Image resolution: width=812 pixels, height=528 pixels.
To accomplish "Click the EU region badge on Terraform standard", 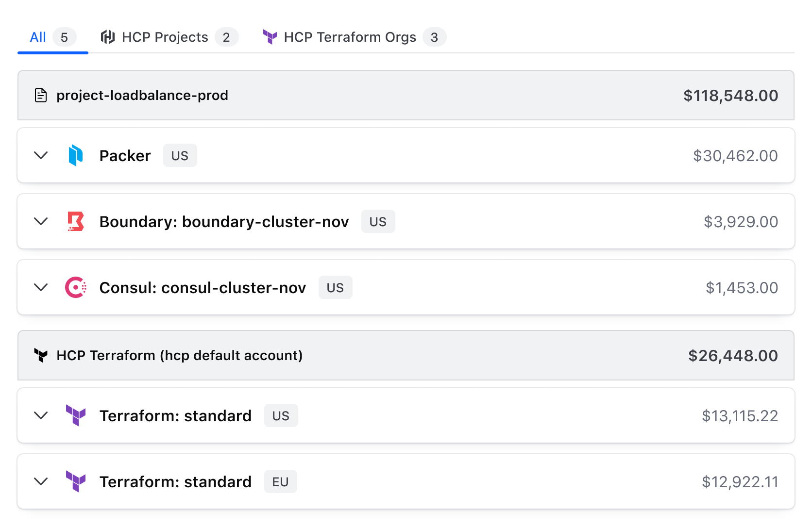I will click(280, 482).
